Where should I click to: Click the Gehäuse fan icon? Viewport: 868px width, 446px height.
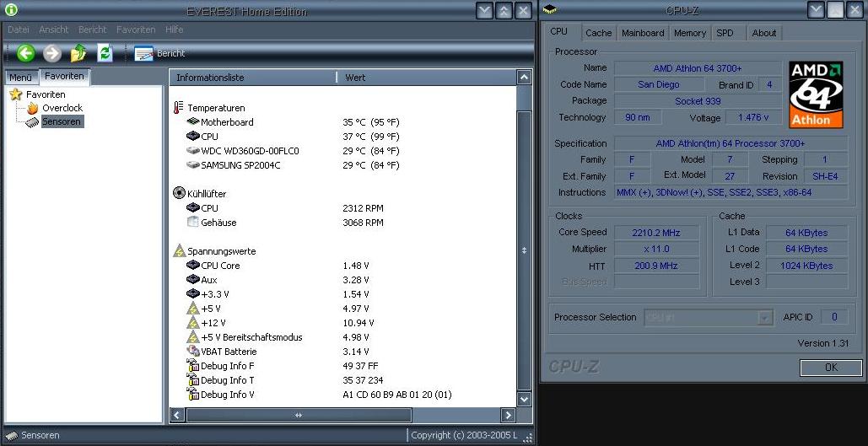pyautogui.click(x=192, y=222)
